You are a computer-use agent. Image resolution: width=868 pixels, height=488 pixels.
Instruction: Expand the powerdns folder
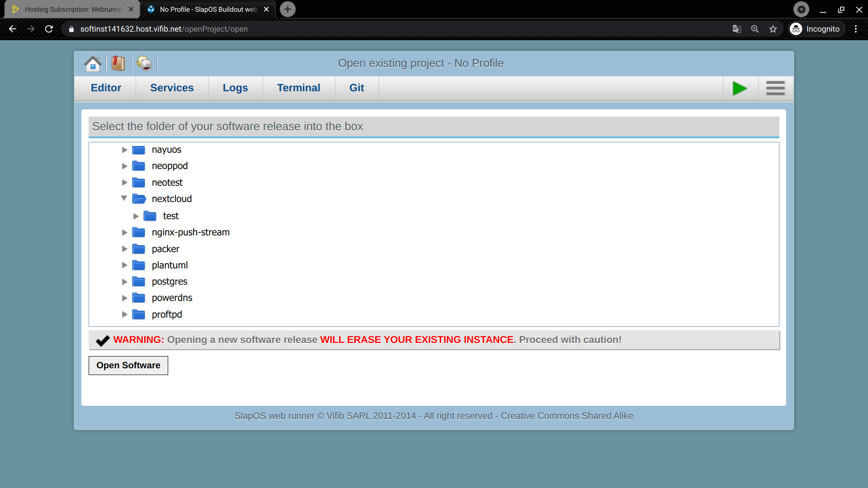(124, 298)
